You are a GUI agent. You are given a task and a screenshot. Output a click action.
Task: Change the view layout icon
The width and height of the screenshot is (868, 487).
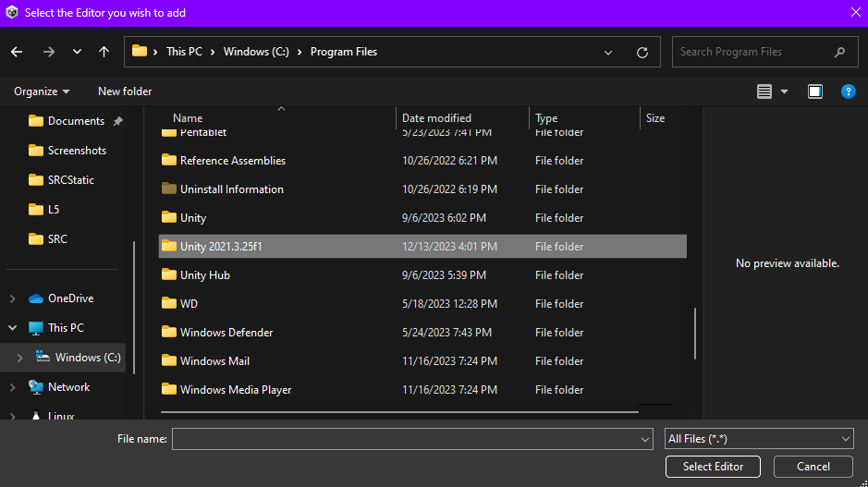tap(764, 91)
